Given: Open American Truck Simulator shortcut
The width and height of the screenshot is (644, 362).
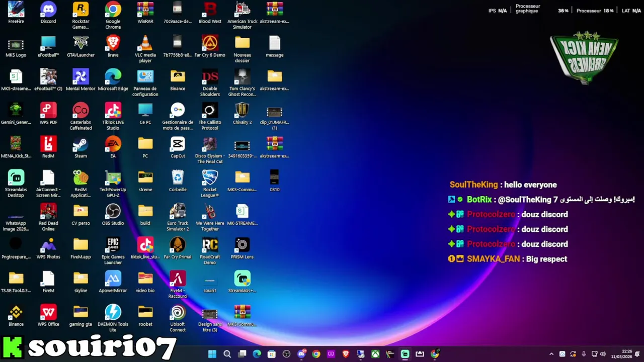Looking at the screenshot, I should click(242, 16).
